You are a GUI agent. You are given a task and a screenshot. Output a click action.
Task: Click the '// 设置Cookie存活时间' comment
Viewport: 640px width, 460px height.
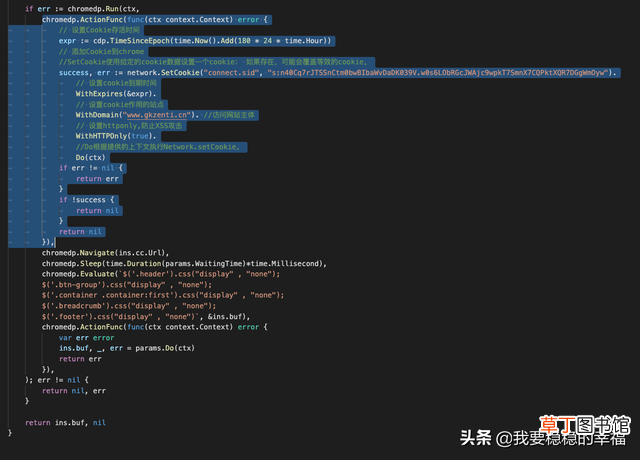tap(99, 30)
